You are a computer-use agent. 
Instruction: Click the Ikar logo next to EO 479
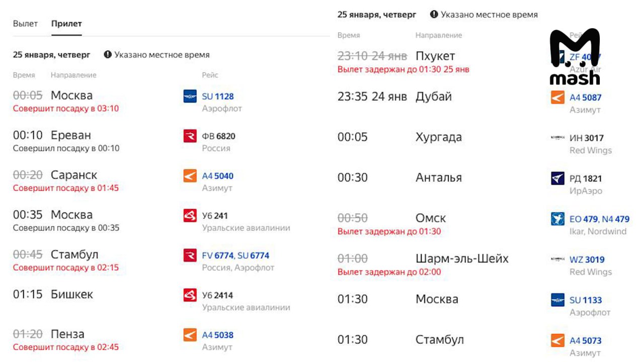click(x=557, y=219)
